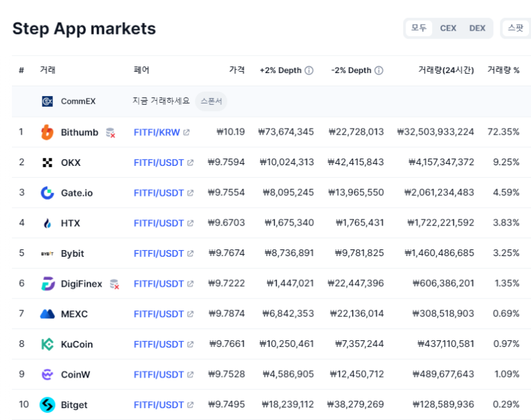The image size is (531, 420).
Task: Open the Bitget exchange name
Action: click(x=74, y=405)
